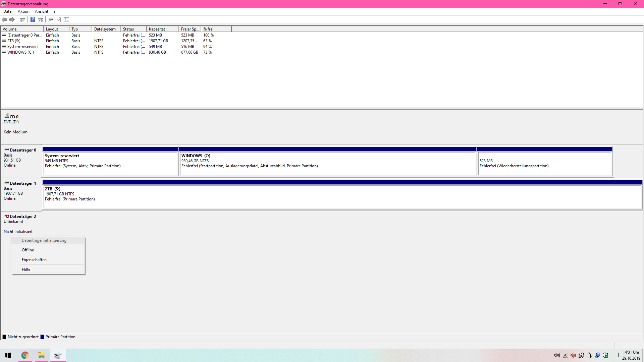Click the checklist view settings toolbar icon
The image size is (644, 362).
click(66, 20)
